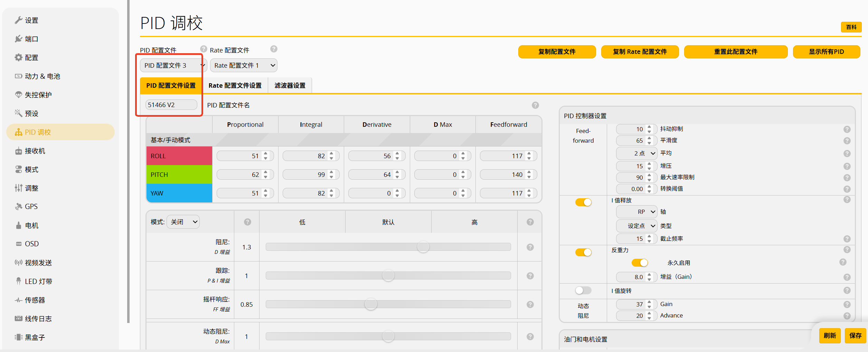Click the satellite icon for GPS
868x352 pixels.
pos(18,207)
